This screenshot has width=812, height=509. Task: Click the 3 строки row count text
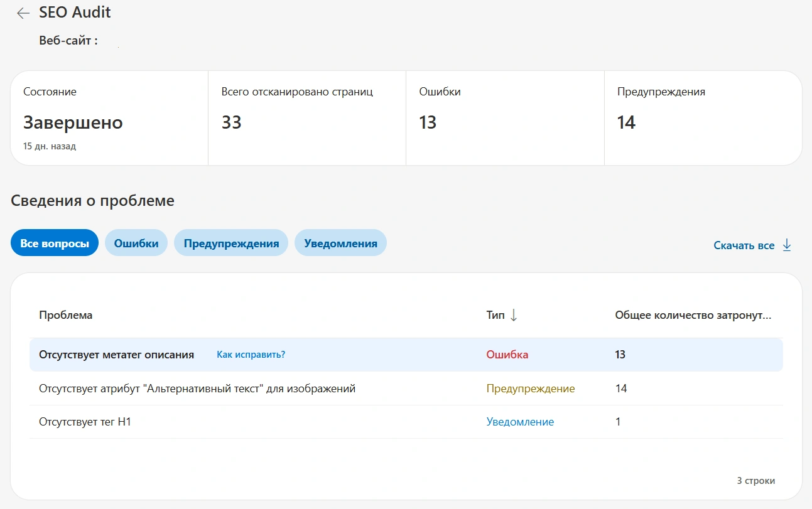756,481
